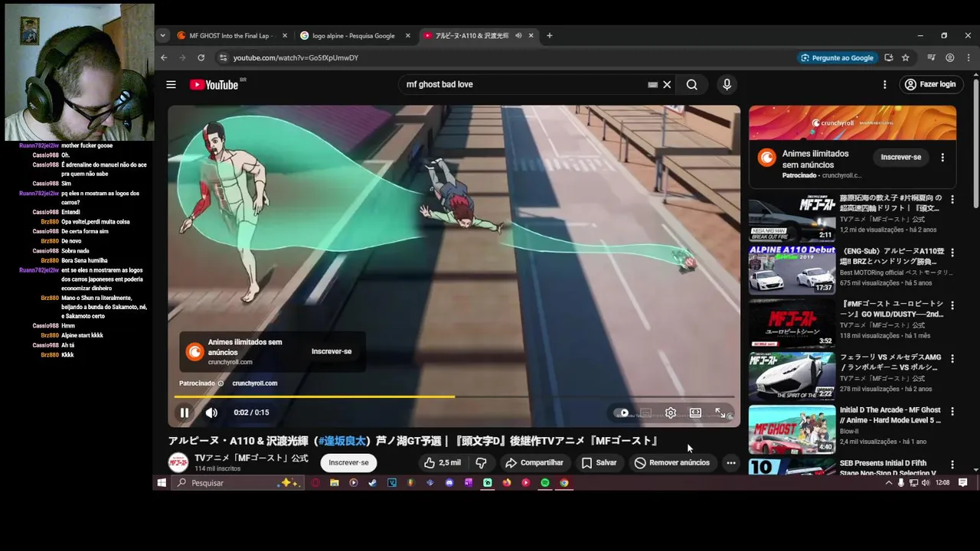Viewport: 980px width, 551px height.
Task: Open the Chrome profile icon
Action: pos(950,57)
